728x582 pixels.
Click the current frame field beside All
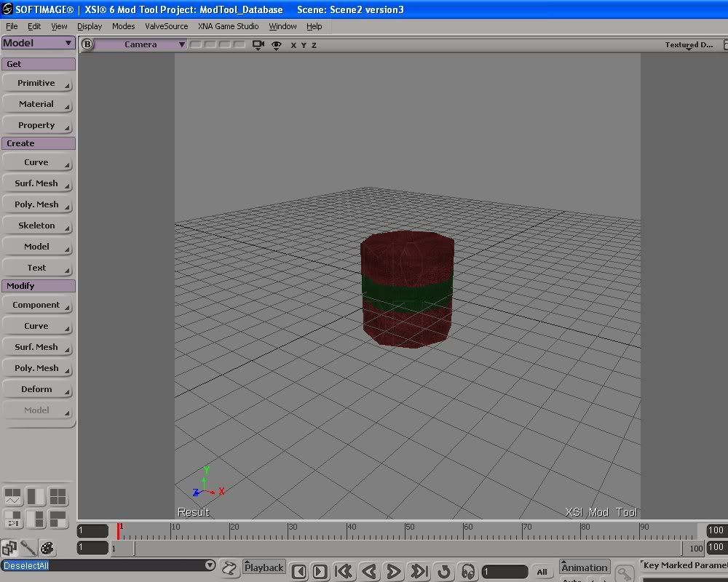coord(505,572)
